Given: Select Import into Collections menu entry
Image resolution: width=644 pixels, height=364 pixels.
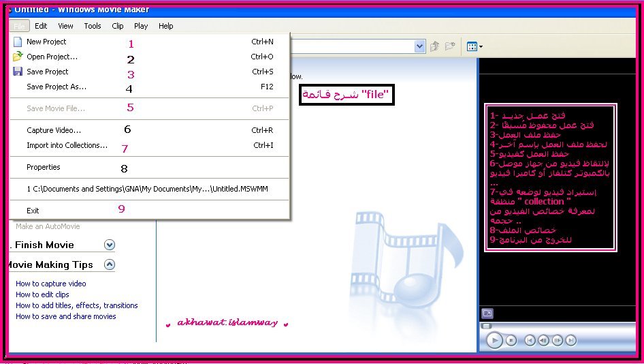Looking at the screenshot, I should (150, 145).
